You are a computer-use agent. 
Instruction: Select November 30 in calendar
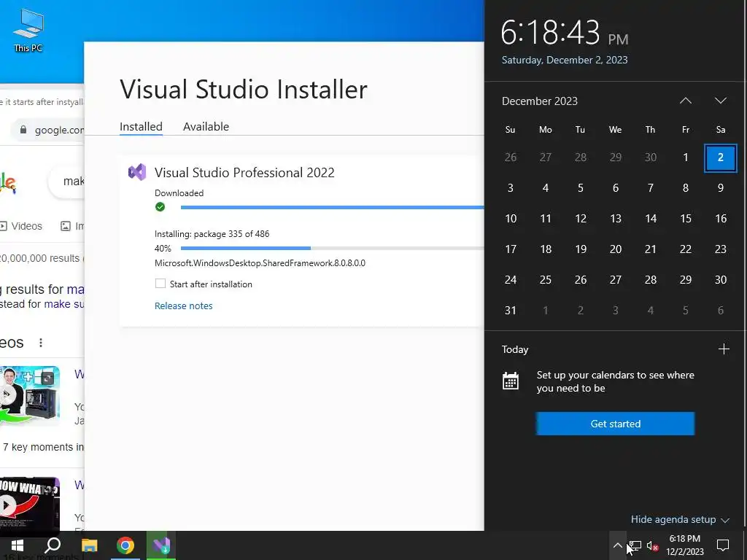[x=651, y=157]
